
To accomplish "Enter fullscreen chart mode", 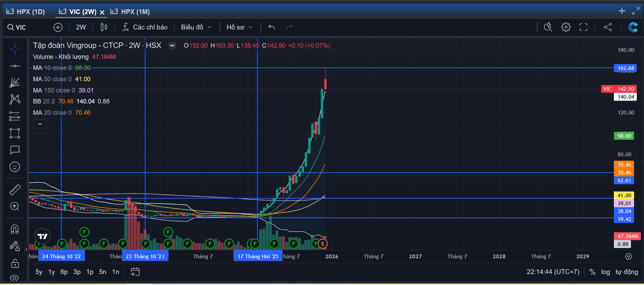I will pos(583,27).
